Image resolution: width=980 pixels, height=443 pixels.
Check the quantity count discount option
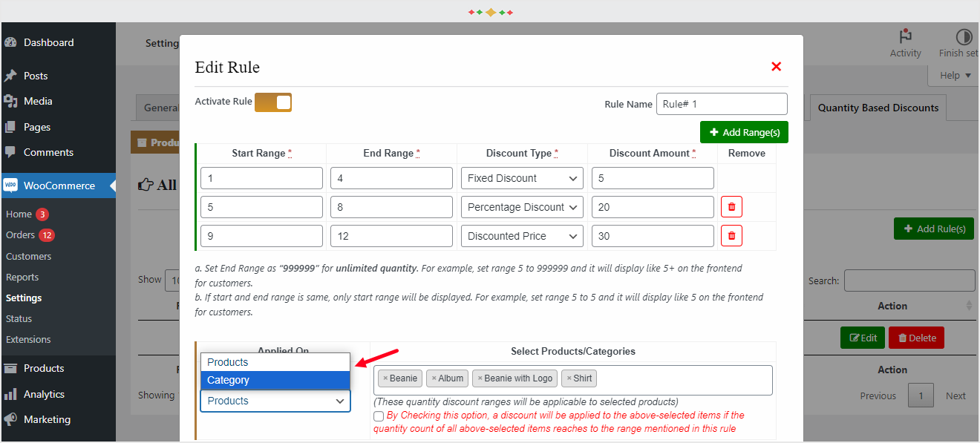(378, 416)
